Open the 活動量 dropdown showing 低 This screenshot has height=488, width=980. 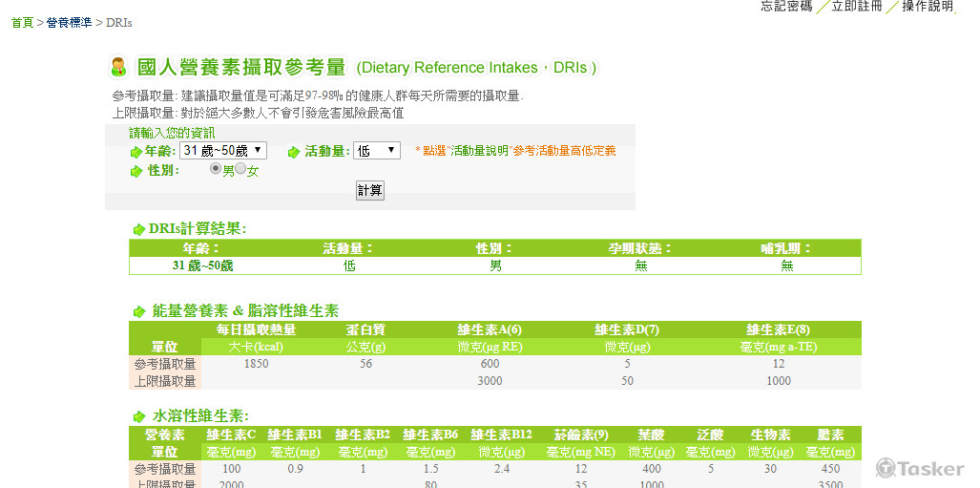377,151
